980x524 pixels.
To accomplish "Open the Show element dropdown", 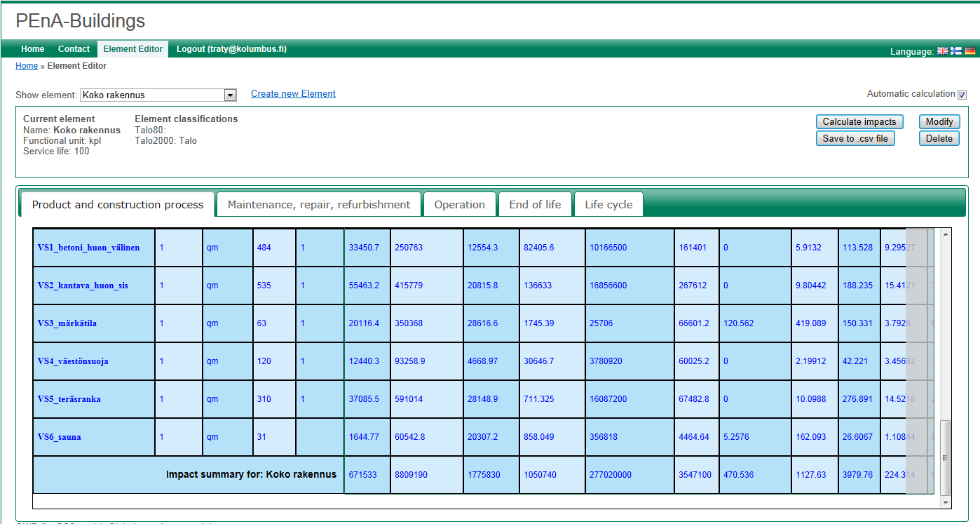I will tap(158, 95).
